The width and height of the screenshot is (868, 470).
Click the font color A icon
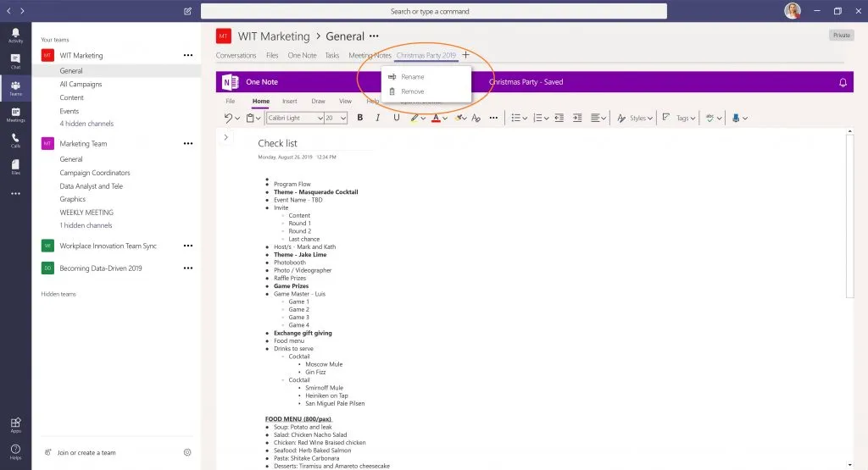click(436, 118)
